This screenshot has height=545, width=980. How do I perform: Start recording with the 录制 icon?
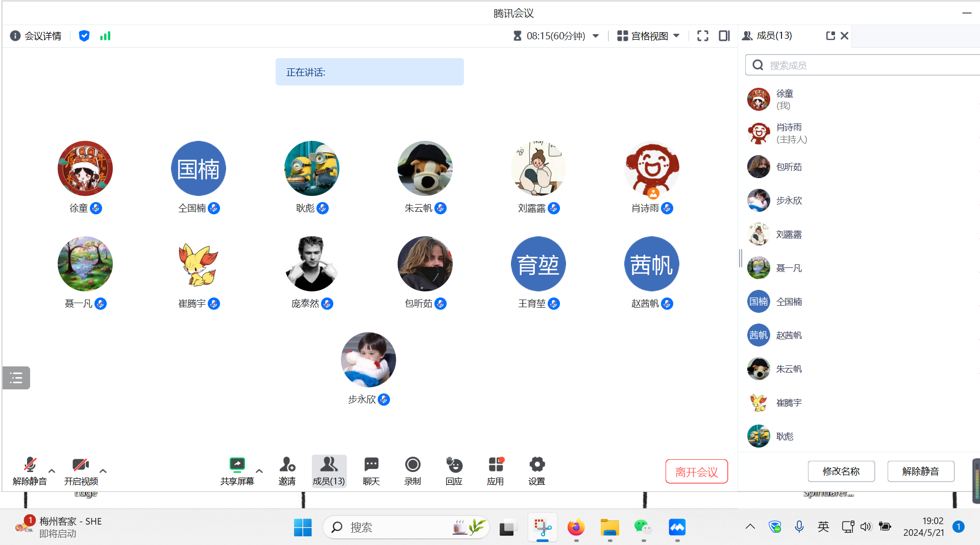coord(412,465)
